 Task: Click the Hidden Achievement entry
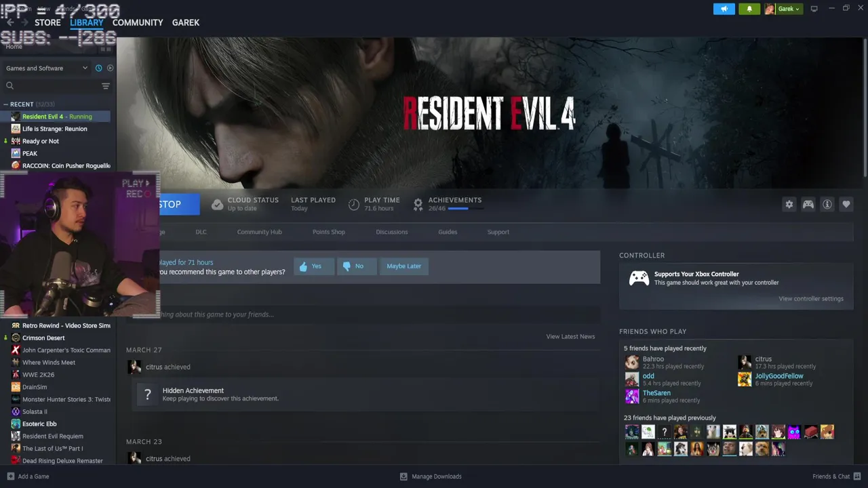coord(366,394)
